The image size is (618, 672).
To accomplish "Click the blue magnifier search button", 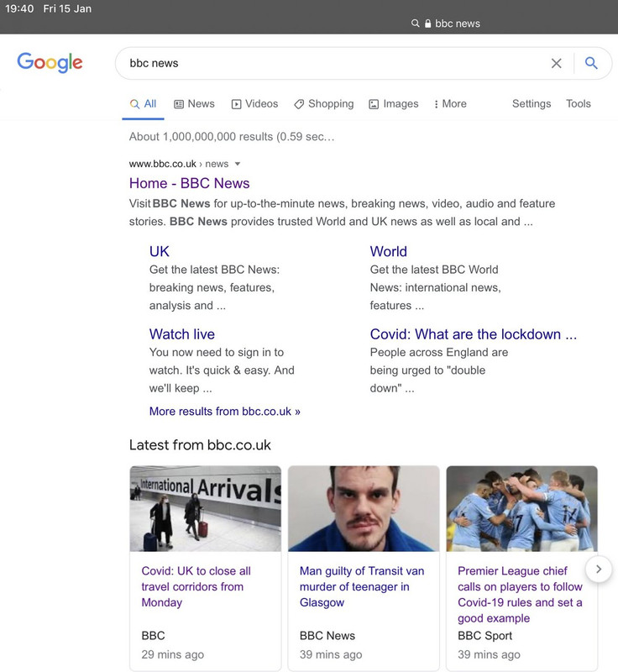I will [591, 63].
